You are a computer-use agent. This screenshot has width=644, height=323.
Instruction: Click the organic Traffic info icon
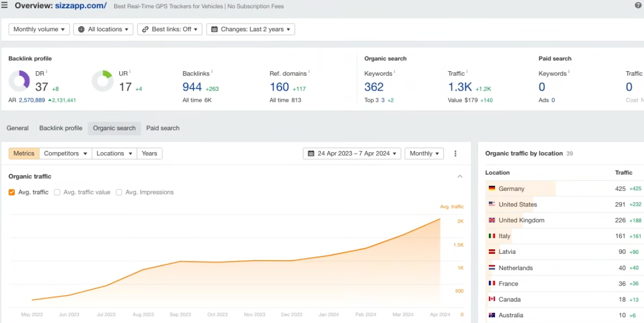(467, 72)
